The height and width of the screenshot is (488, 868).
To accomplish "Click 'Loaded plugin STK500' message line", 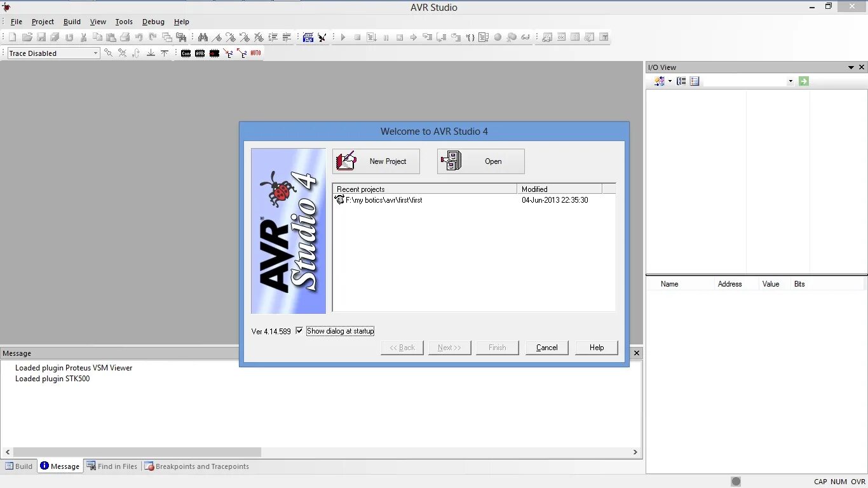I will (53, 379).
